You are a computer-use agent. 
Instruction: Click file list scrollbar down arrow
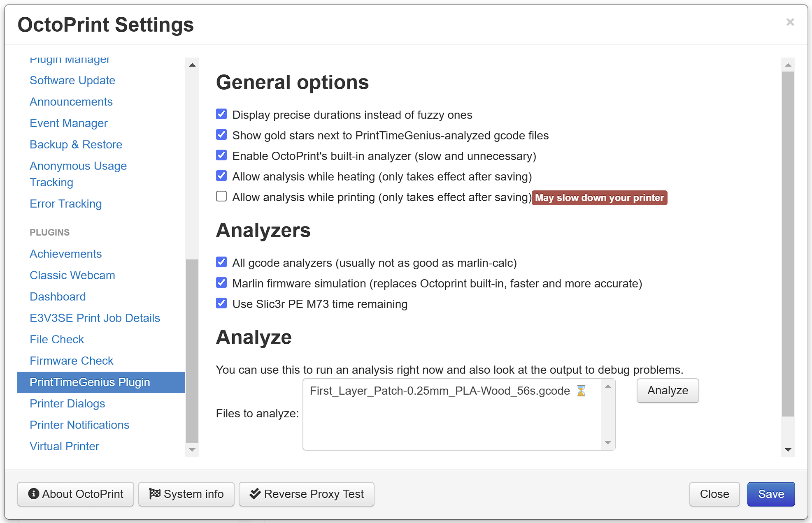point(608,442)
